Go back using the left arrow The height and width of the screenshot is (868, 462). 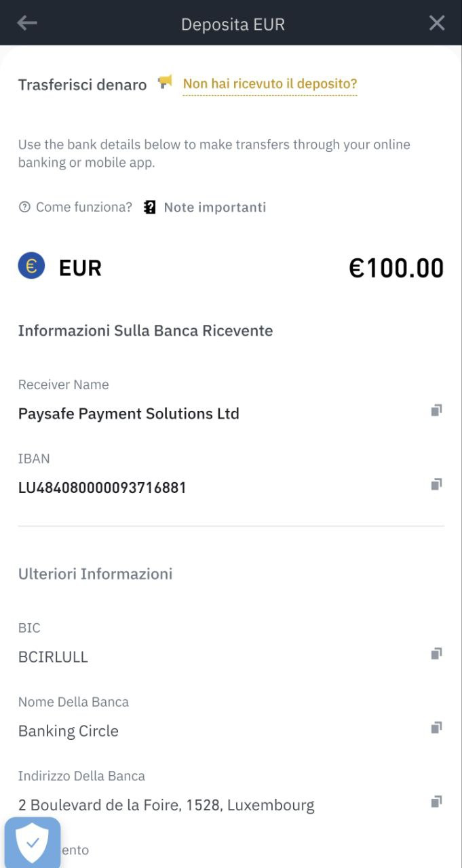(27, 23)
